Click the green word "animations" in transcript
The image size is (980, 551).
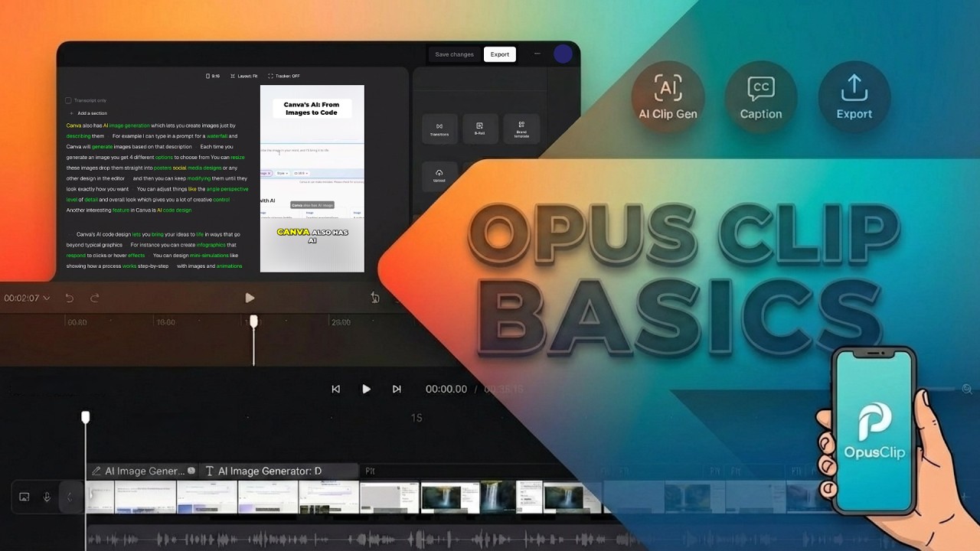click(x=229, y=266)
